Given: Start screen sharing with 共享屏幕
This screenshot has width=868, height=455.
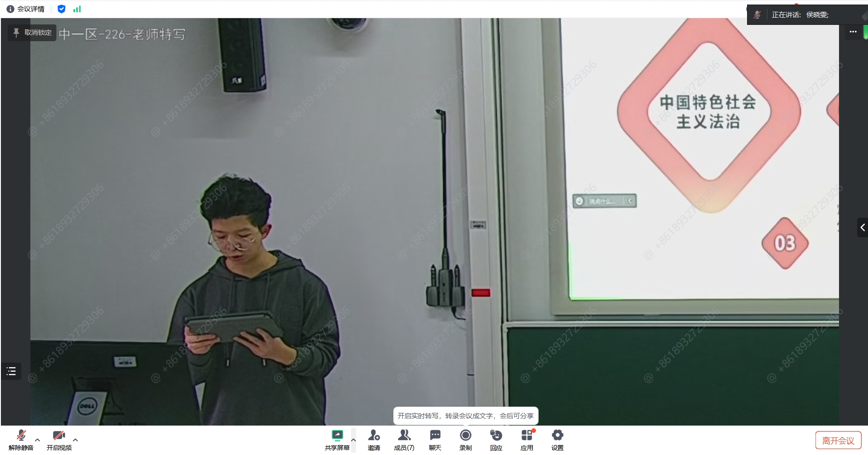Looking at the screenshot, I should pos(337,440).
